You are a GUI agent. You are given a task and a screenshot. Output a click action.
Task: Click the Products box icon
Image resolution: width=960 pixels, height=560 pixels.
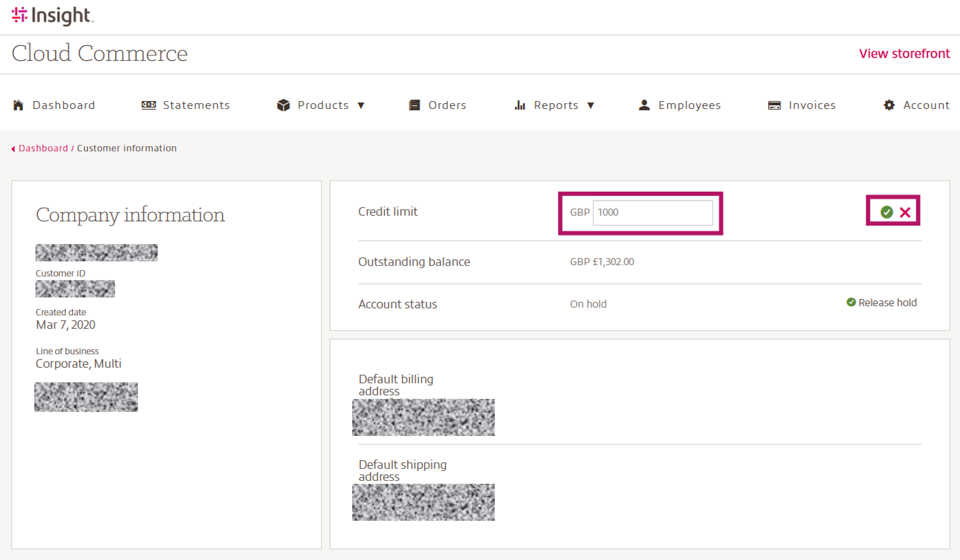[283, 105]
